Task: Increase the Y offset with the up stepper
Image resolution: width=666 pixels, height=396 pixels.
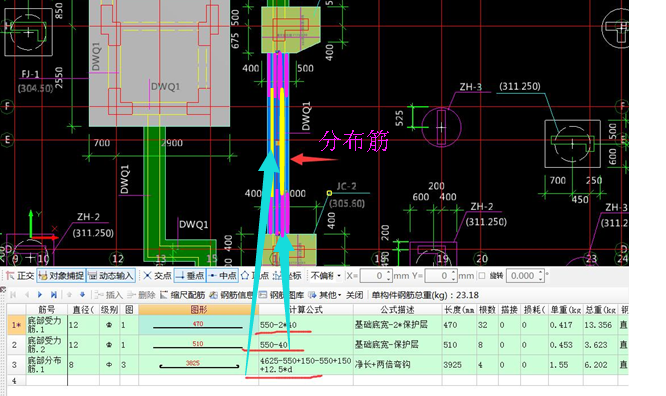Action: tap(454, 273)
